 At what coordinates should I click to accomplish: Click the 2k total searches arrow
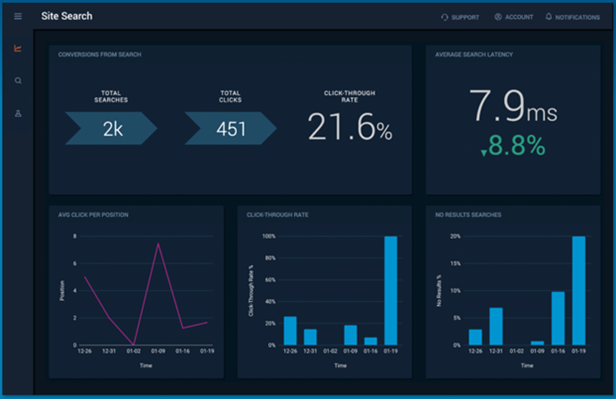coord(111,128)
